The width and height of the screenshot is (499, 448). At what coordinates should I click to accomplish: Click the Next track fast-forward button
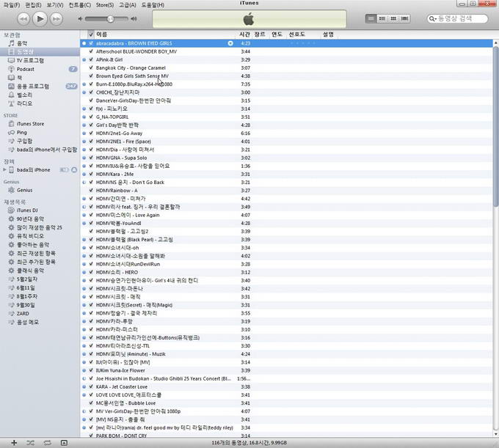coord(57,19)
